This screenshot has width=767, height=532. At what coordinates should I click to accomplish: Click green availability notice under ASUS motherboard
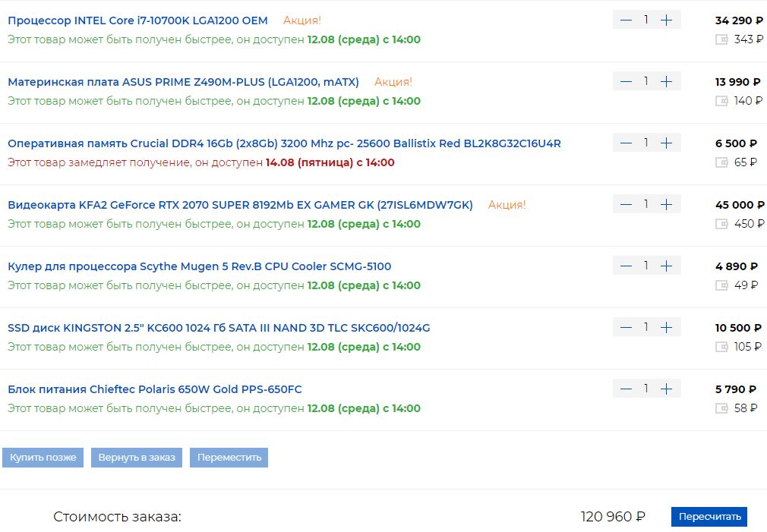tap(213, 101)
